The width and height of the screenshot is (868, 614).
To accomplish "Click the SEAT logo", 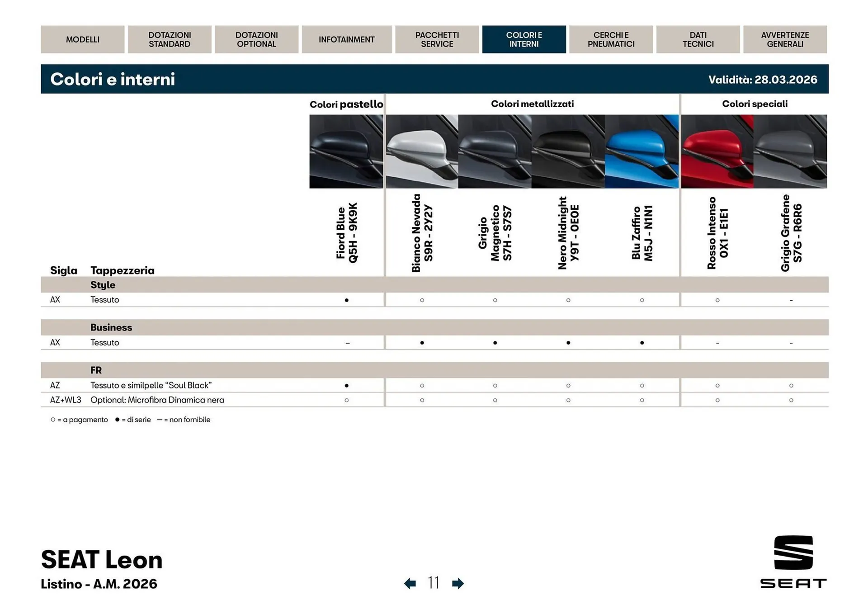I will pos(793,562).
